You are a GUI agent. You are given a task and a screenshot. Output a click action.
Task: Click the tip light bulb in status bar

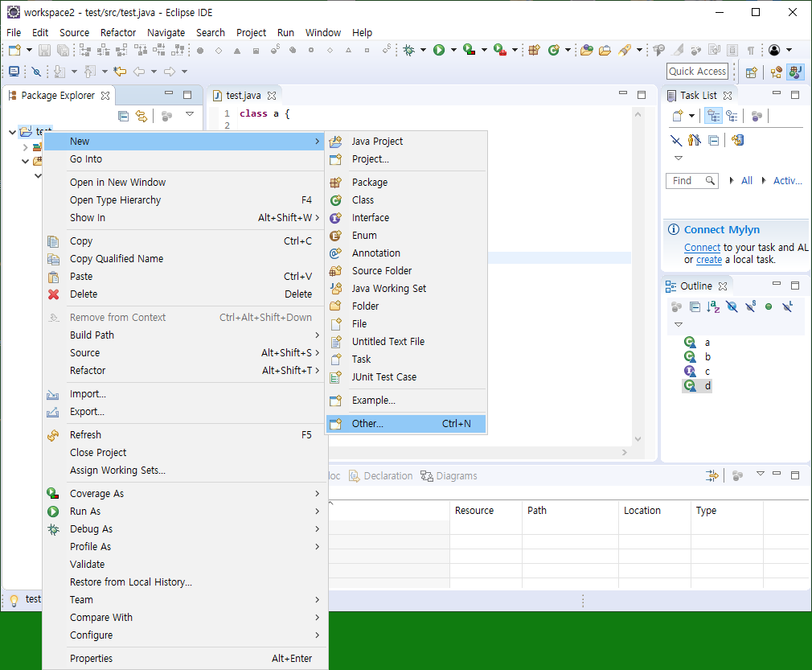pyautogui.click(x=14, y=599)
